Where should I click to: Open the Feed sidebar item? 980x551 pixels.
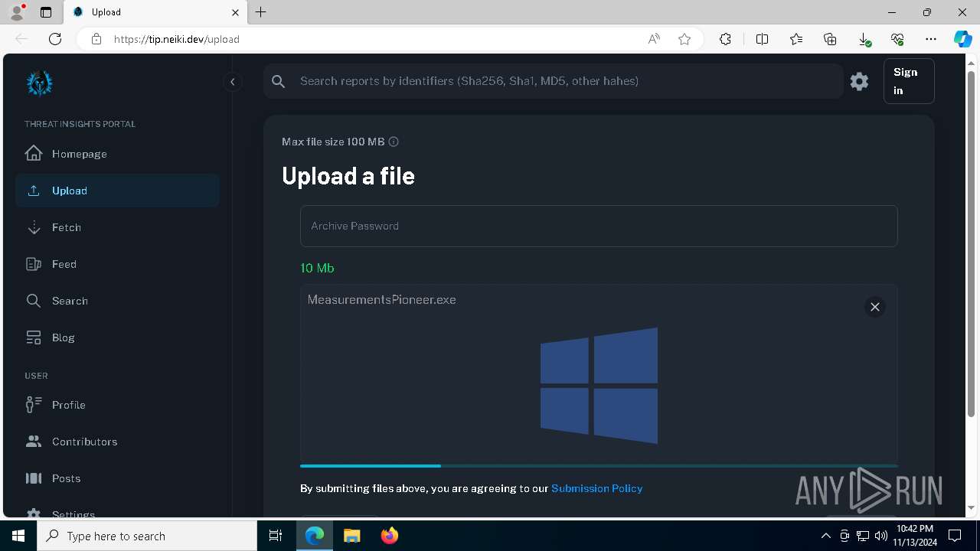[x=117, y=264]
